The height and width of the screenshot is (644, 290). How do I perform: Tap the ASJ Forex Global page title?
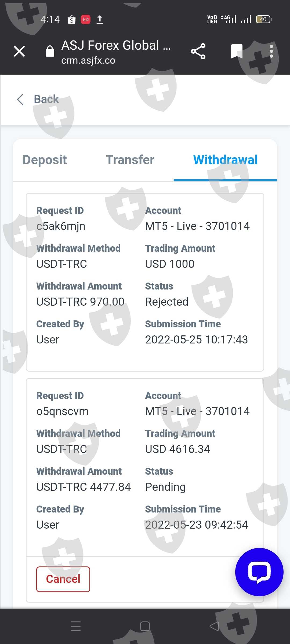coord(116,45)
